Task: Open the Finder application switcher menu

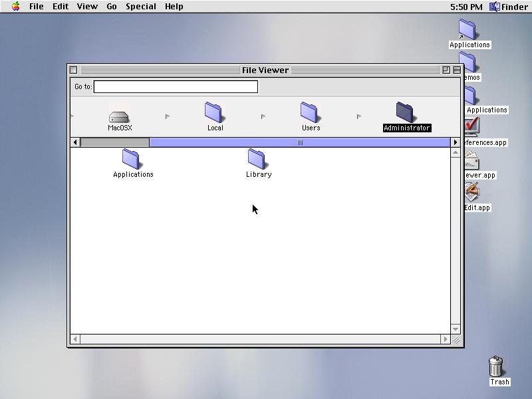Action: 509,7
